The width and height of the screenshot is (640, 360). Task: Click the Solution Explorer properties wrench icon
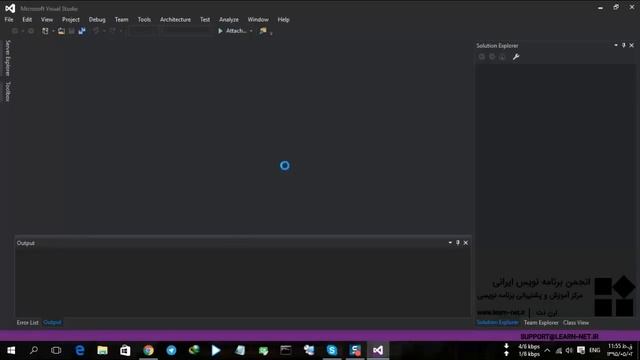516,57
